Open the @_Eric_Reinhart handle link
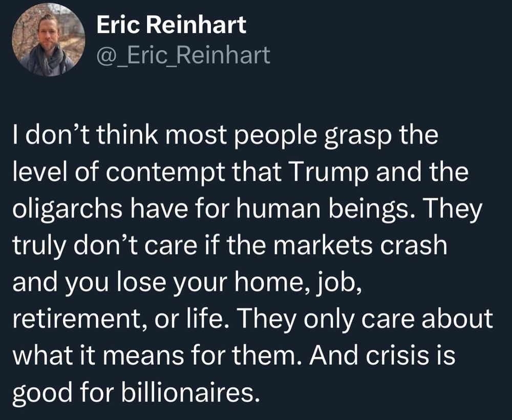512x420 pixels. (x=183, y=55)
